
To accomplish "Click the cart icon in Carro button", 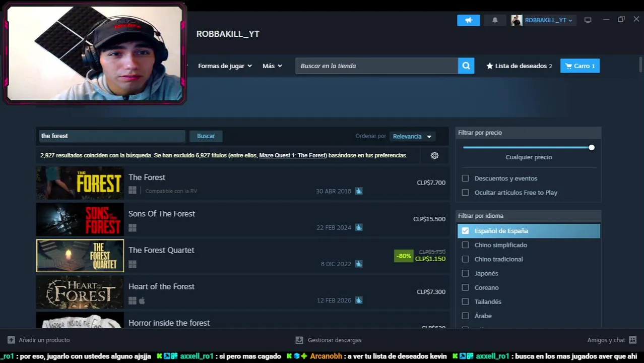I will [568, 66].
